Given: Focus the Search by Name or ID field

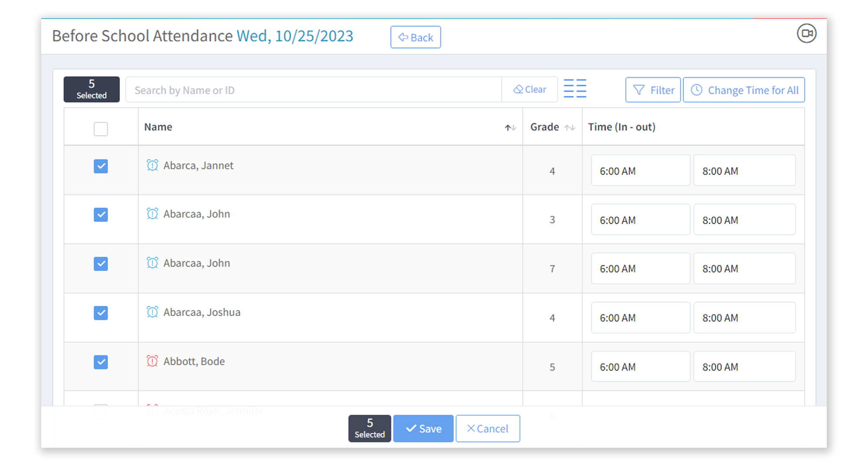Looking at the screenshot, I should (313, 90).
